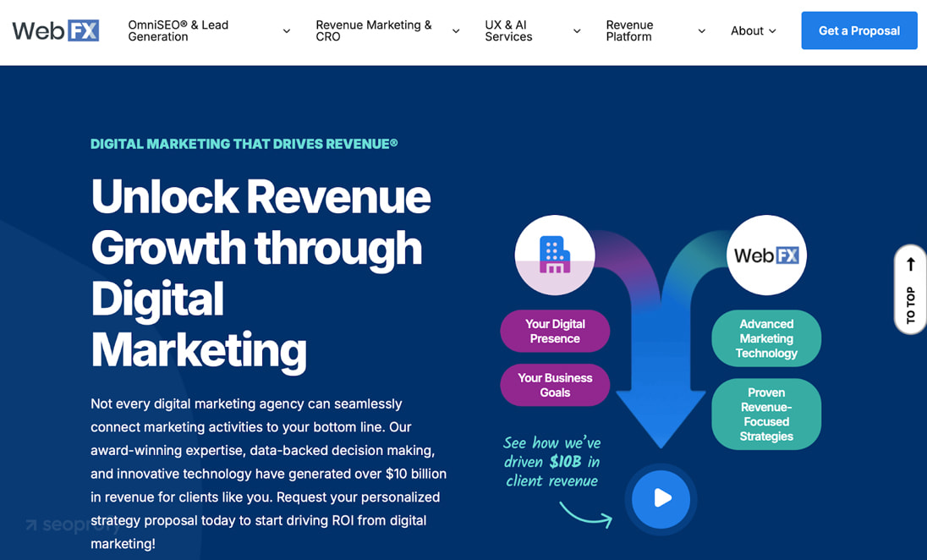This screenshot has width=927, height=560.
Task: Expand the UX & AI Services chevron
Action: pyautogui.click(x=577, y=31)
